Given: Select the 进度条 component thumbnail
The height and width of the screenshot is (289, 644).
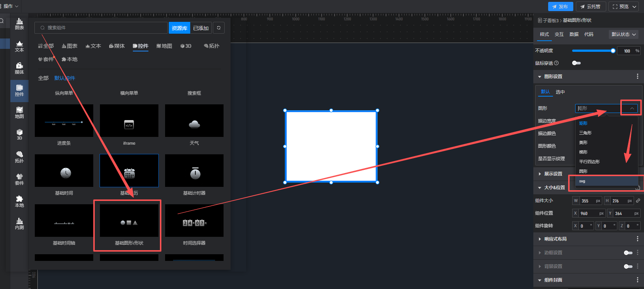Looking at the screenshot, I should [64, 121].
